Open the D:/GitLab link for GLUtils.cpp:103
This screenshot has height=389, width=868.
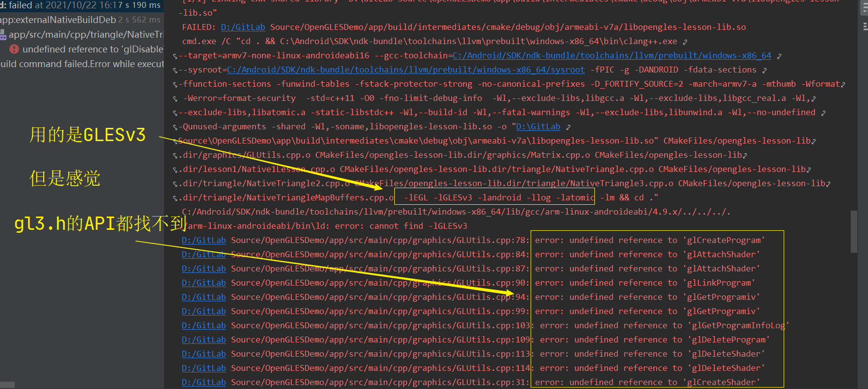pyautogui.click(x=204, y=326)
